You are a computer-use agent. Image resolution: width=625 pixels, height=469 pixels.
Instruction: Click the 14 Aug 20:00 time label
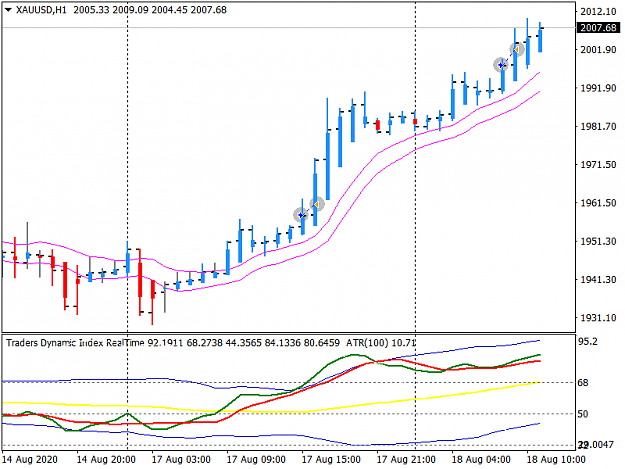click(106, 459)
